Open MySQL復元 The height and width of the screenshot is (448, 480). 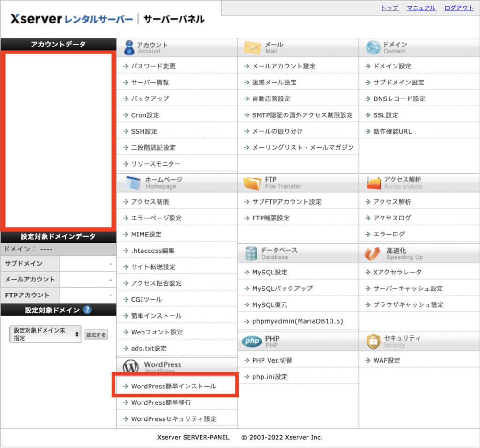[270, 305]
